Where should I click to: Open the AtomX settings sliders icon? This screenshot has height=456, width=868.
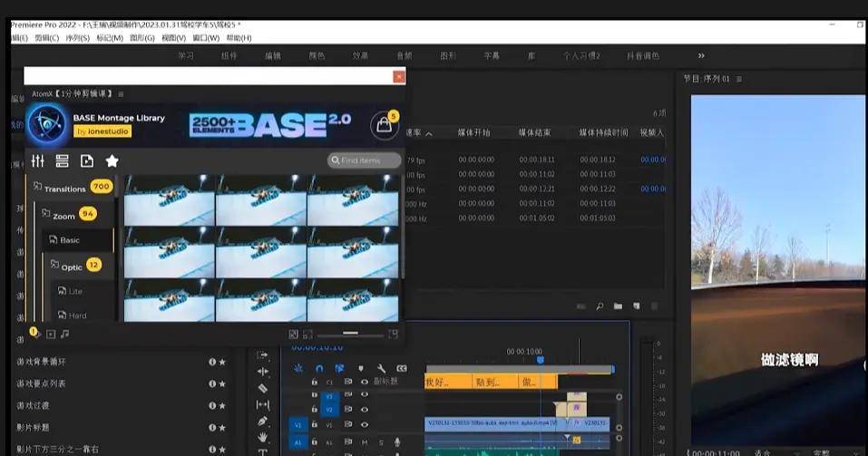pyautogui.click(x=38, y=161)
